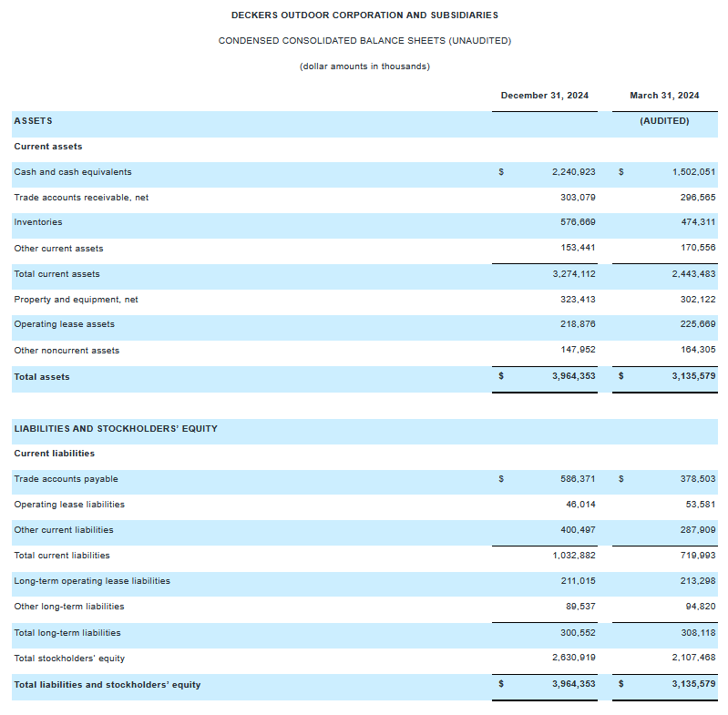Viewport: 728px width, 715px height.
Task: Click inventories value 576,669
Action: (x=578, y=222)
